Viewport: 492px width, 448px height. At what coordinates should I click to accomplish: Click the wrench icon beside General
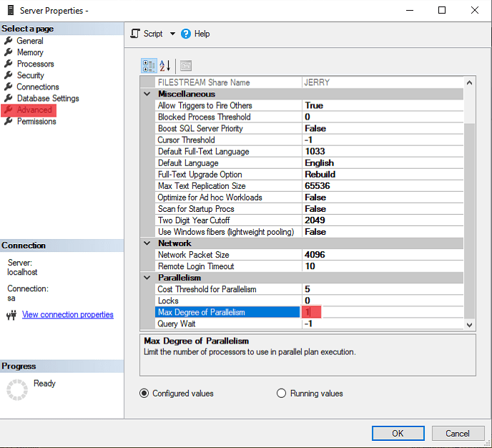tap(9, 41)
